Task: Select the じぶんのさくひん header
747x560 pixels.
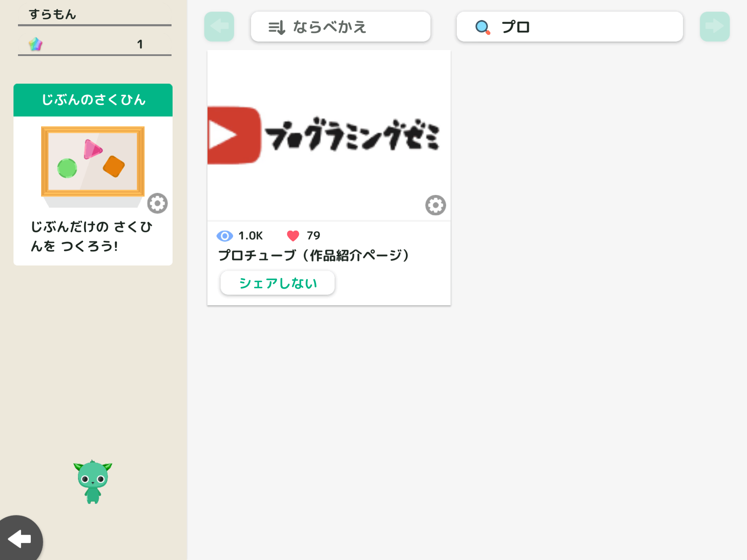Action: click(93, 100)
